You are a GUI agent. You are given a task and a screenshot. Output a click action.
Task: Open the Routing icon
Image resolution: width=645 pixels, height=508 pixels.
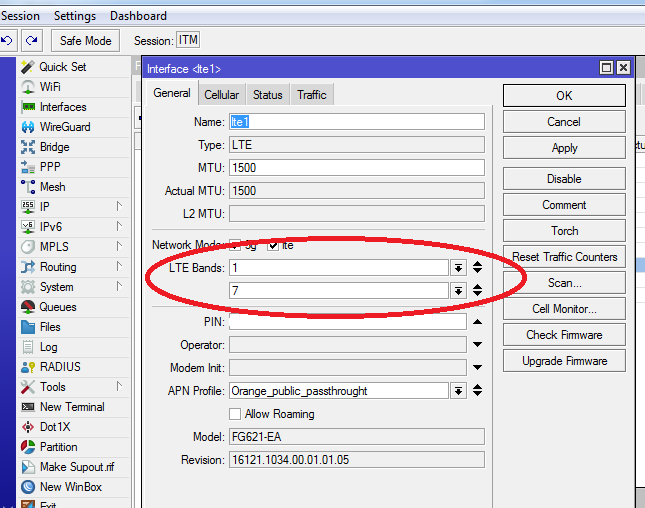pos(28,267)
